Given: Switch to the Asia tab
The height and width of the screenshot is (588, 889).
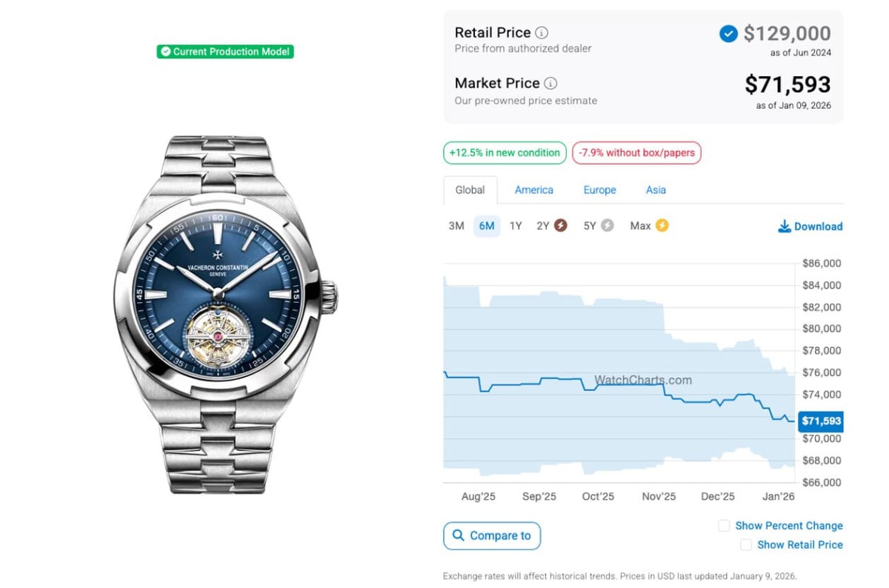Looking at the screenshot, I should click(x=656, y=190).
